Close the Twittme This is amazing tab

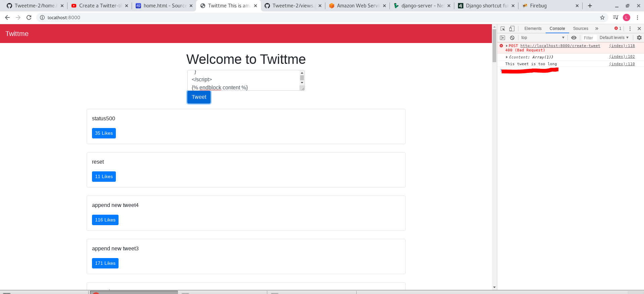click(x=256, y=6)
